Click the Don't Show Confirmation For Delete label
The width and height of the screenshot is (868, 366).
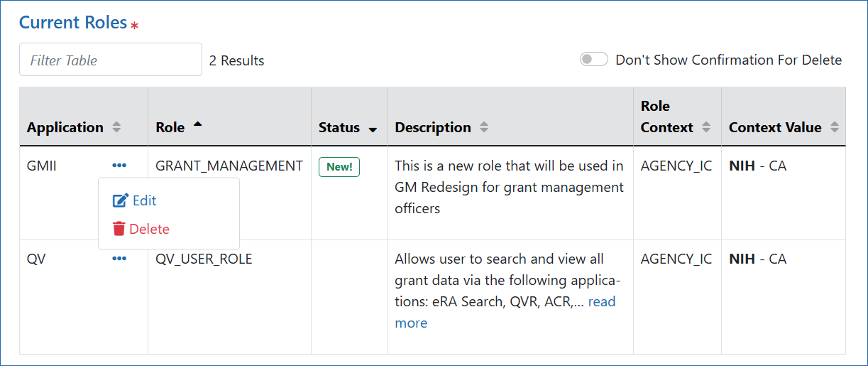729,60
